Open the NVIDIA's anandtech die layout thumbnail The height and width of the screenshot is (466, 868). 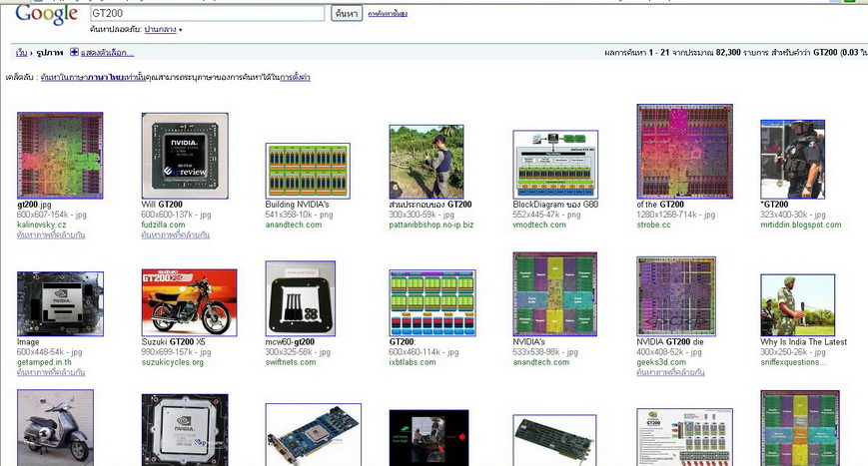[x=554, y=294]
